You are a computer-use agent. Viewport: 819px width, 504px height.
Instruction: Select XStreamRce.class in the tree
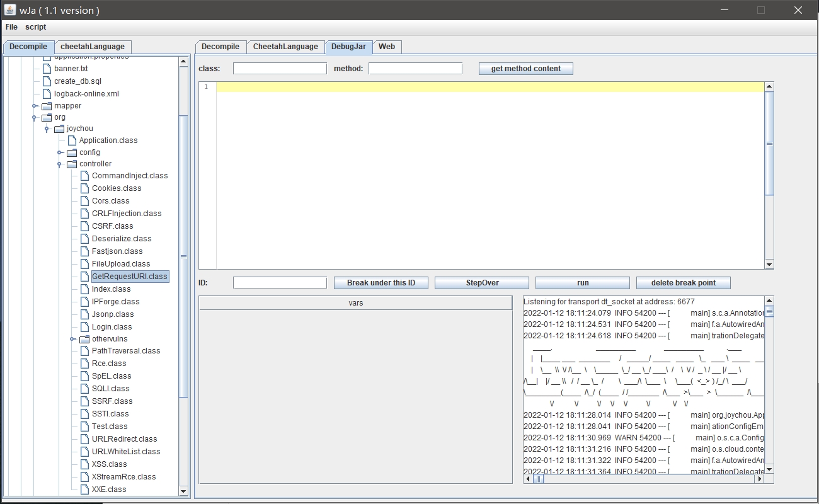123,477
